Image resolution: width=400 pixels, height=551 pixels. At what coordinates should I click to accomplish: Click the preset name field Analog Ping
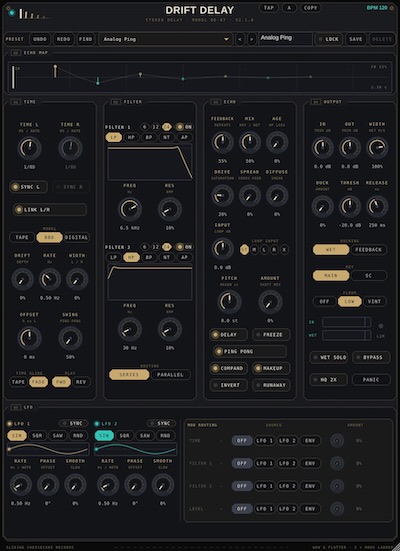click(286, 39)
